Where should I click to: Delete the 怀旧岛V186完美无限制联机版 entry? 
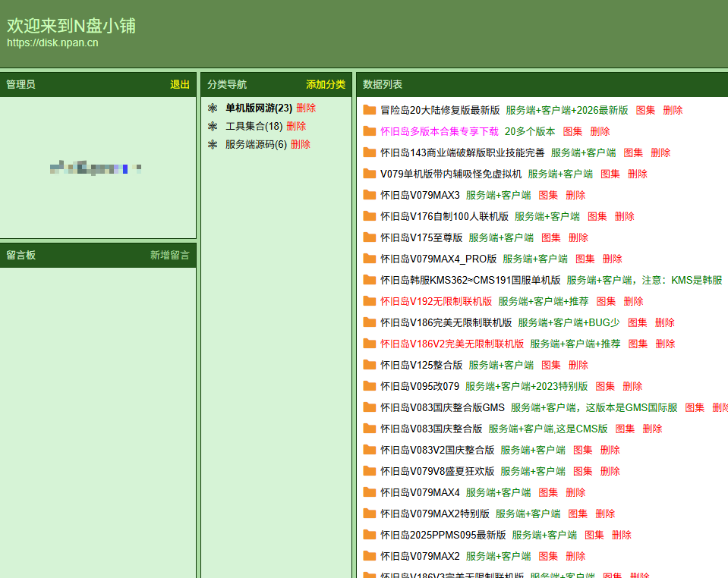pos(665,322)
